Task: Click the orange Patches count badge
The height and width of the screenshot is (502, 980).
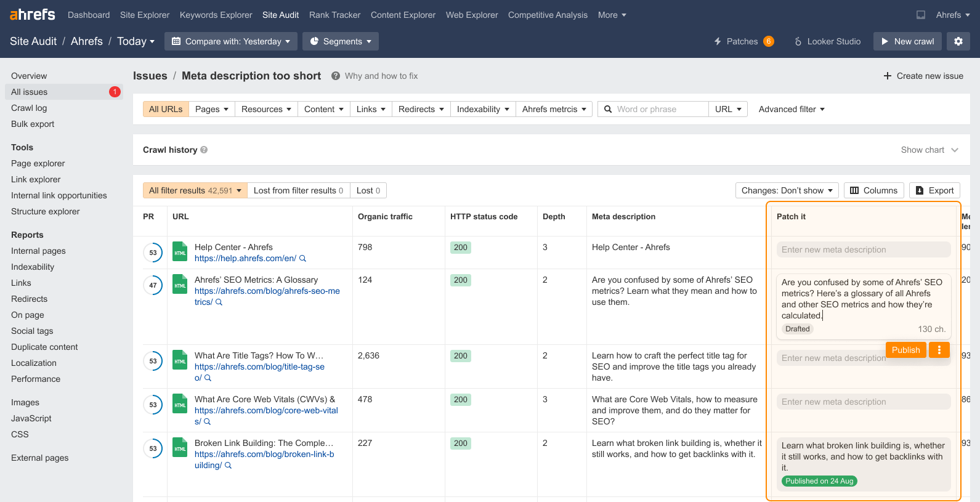Action: [x=769, y=41]
